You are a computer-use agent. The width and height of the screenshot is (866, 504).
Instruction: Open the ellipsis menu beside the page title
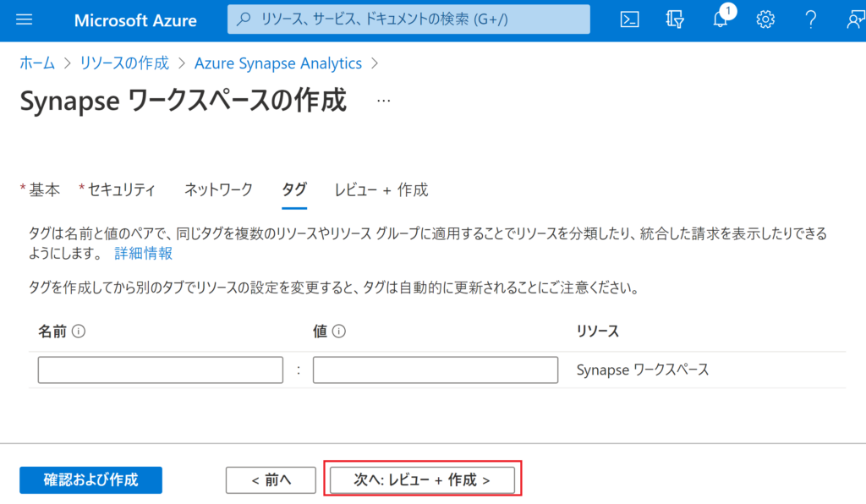point(383,101)
